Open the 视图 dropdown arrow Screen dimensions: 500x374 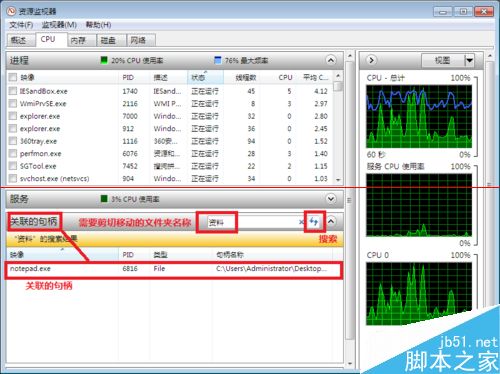[x=469, y=60]
